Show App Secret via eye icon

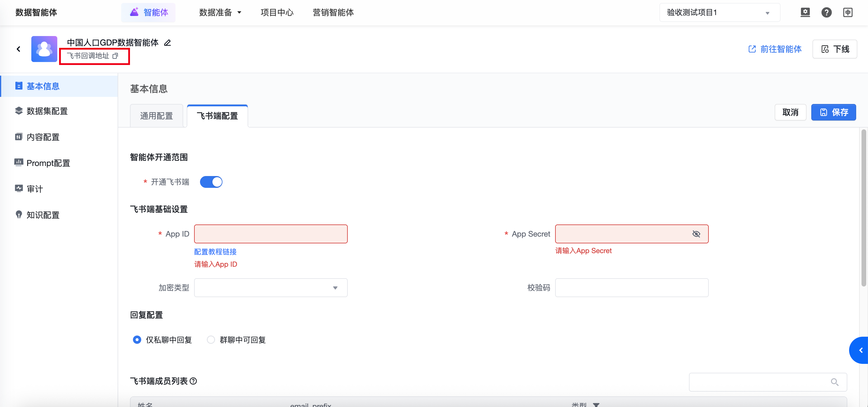pos(696,234)
